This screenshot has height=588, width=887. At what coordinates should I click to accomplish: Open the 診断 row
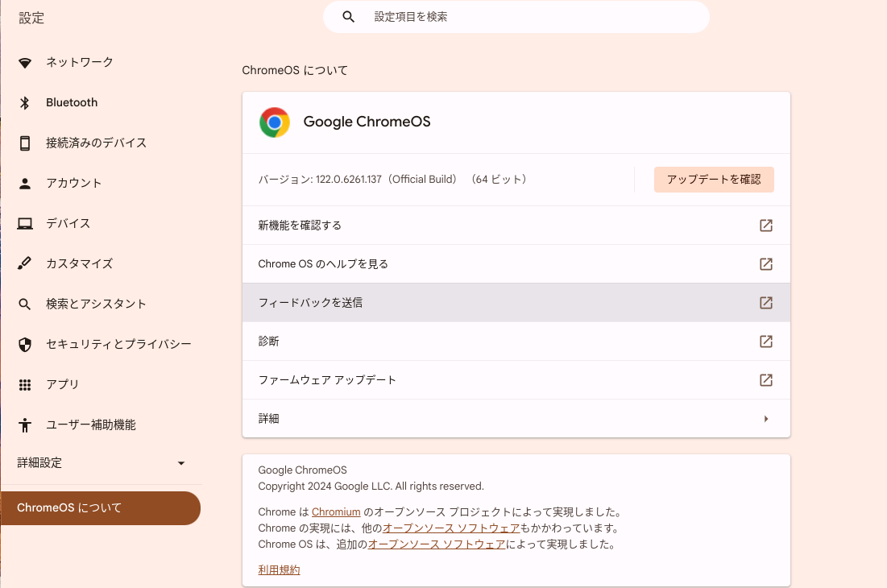[x=516, y=342]
